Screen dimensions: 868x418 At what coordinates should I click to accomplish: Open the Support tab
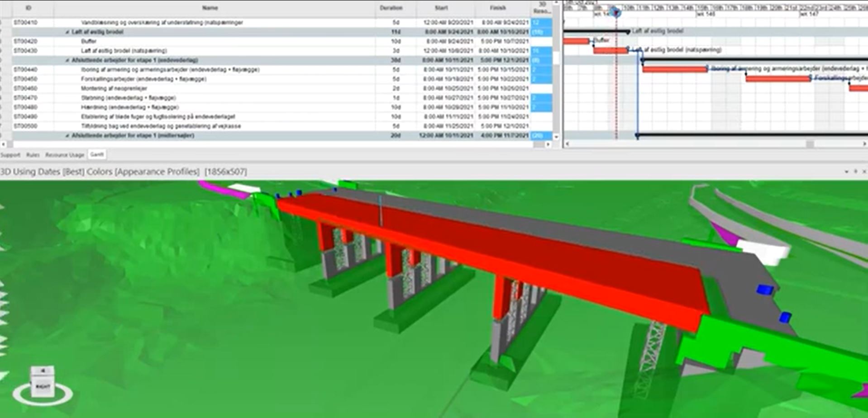coord(10,155)
